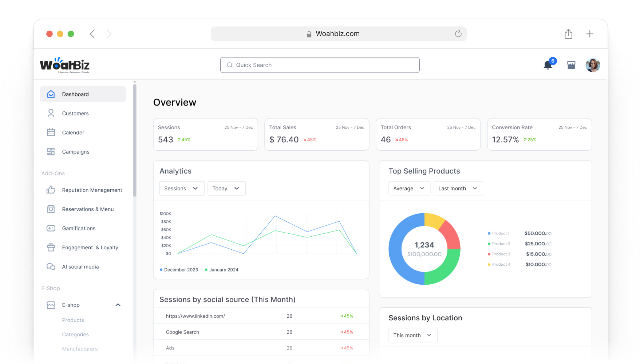Go back using the browser back arrow
Image resolution: width=640 pixels, height=364 pixels.
click(x=92, y=34)
